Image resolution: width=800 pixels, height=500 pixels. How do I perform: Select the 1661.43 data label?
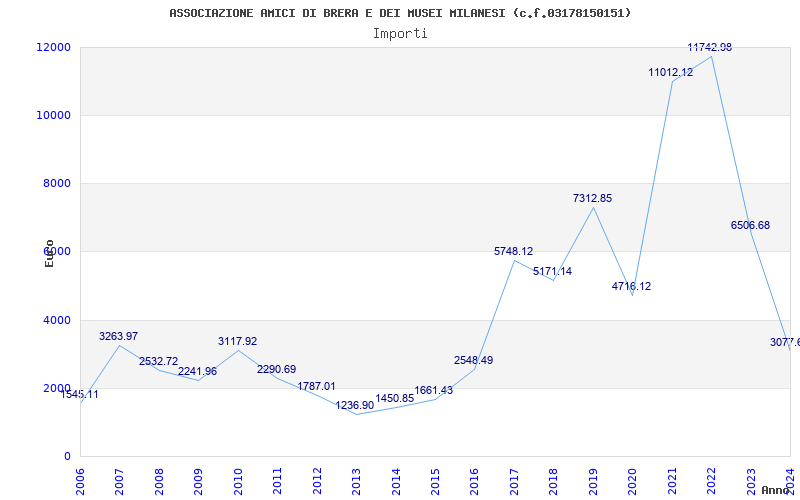click(434, 391)
